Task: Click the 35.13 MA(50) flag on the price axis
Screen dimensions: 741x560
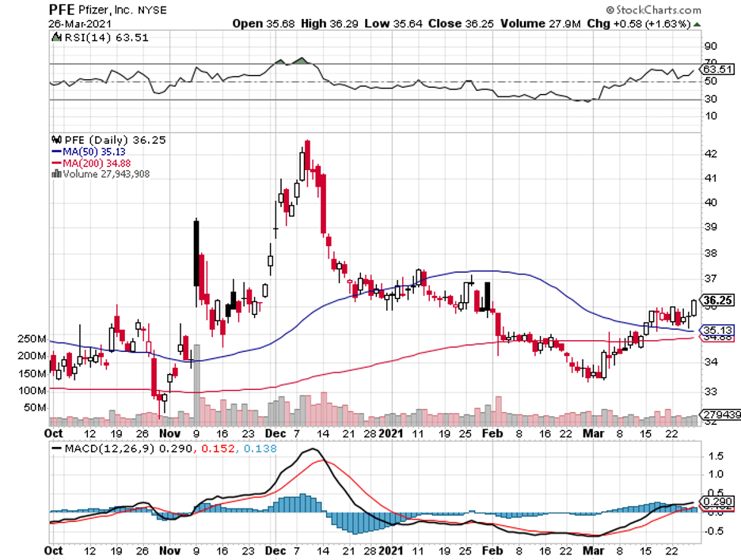Action: [717, 331]
